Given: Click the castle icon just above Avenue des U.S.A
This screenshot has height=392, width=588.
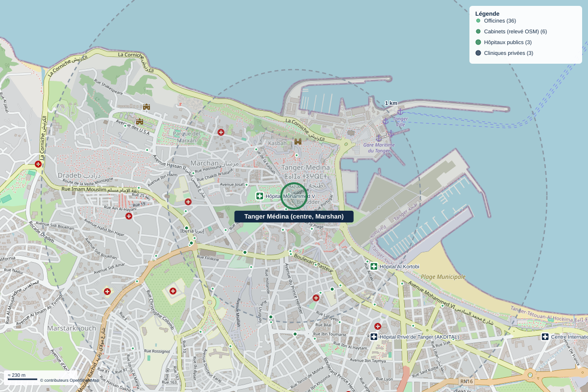Looking at the screenshot, I should click(x=140, y=121).
